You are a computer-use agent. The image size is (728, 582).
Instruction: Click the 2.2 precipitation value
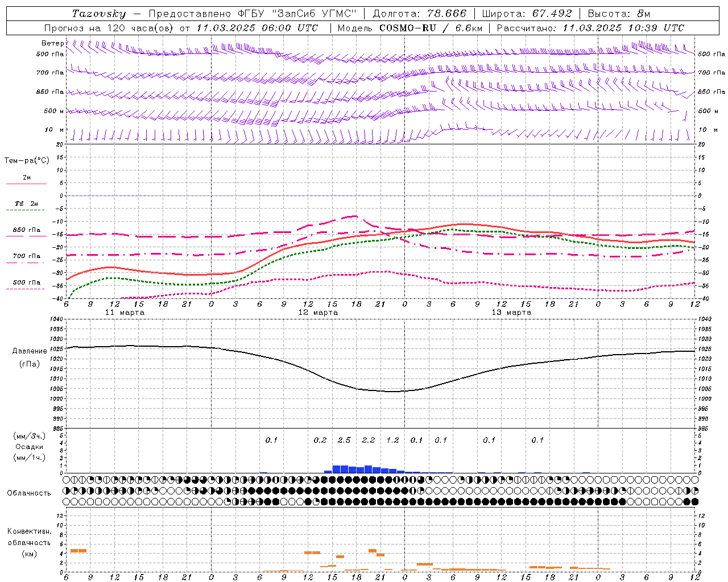click(x=369, y=440)
